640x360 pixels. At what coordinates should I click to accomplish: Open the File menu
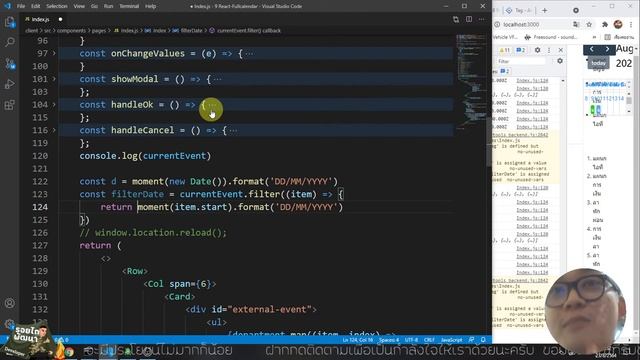coord(21,6)
